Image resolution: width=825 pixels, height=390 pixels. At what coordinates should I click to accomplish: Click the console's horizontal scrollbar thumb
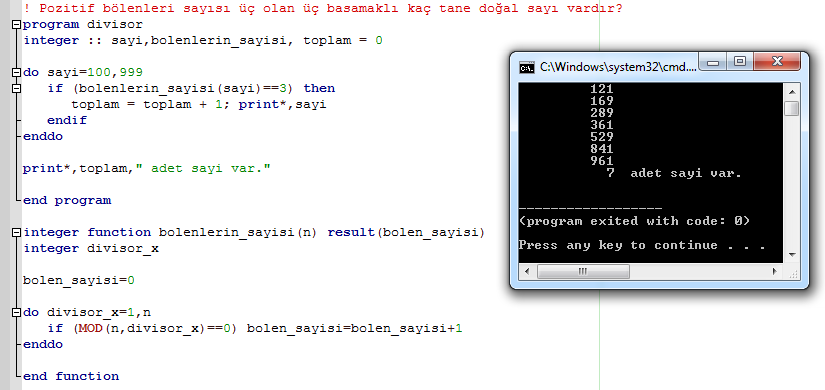[x=583, y=272]
